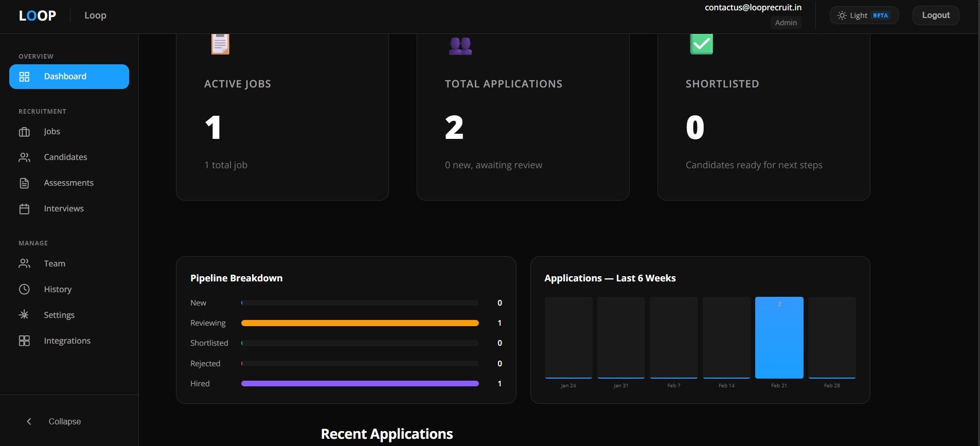Click the Candidates people icon
980x446 pixels.
tap(24, 157)
